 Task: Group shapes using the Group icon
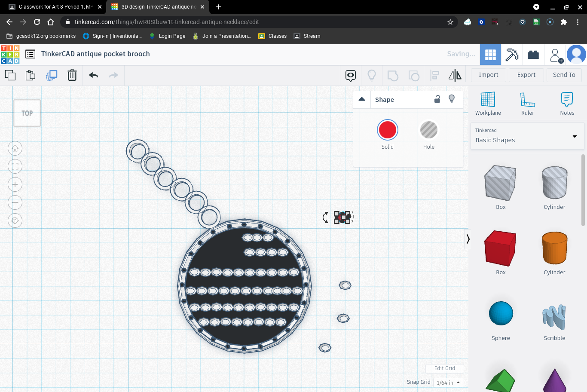[392, 75]
